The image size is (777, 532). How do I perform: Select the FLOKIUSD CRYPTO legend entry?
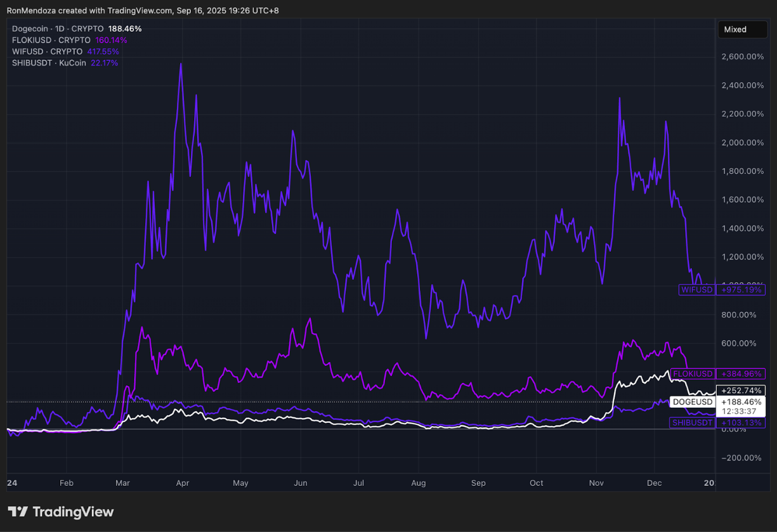click(51, 40)
